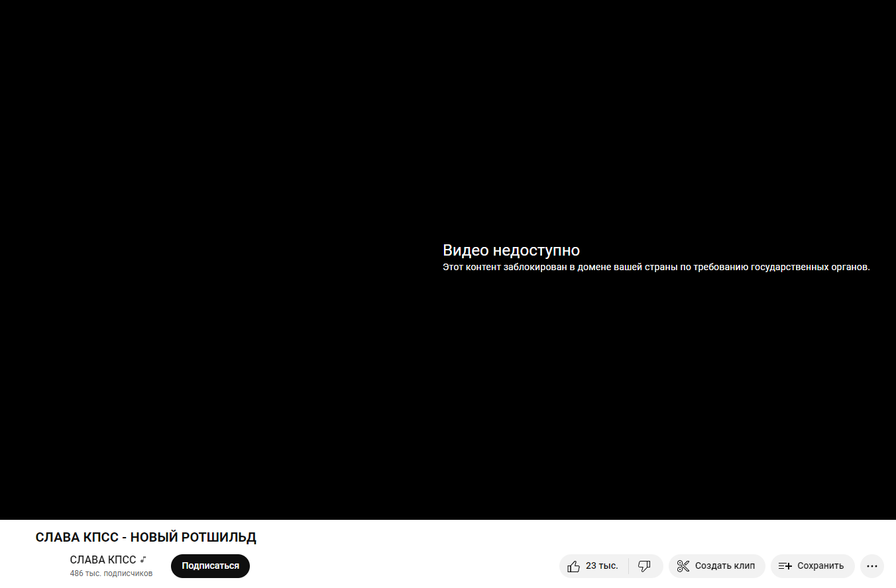
Task: Subscribe with the Подписаться button
Action: [x=210, y=566]
